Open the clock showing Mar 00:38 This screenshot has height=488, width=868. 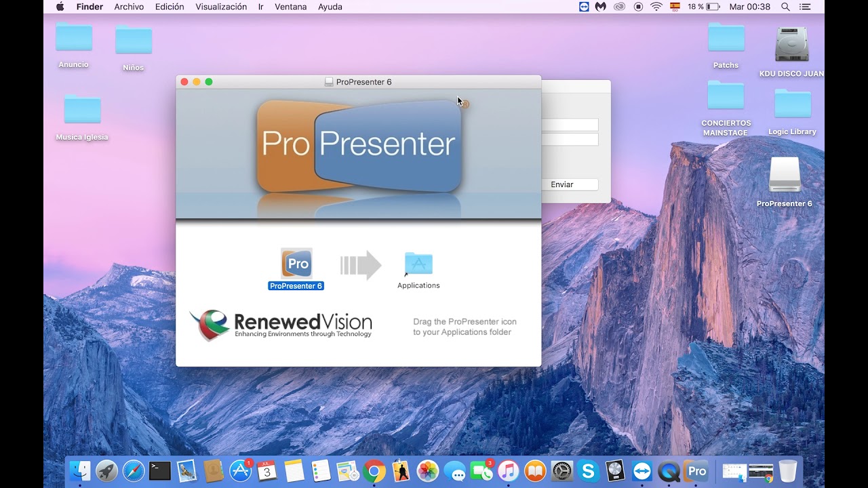749,7
